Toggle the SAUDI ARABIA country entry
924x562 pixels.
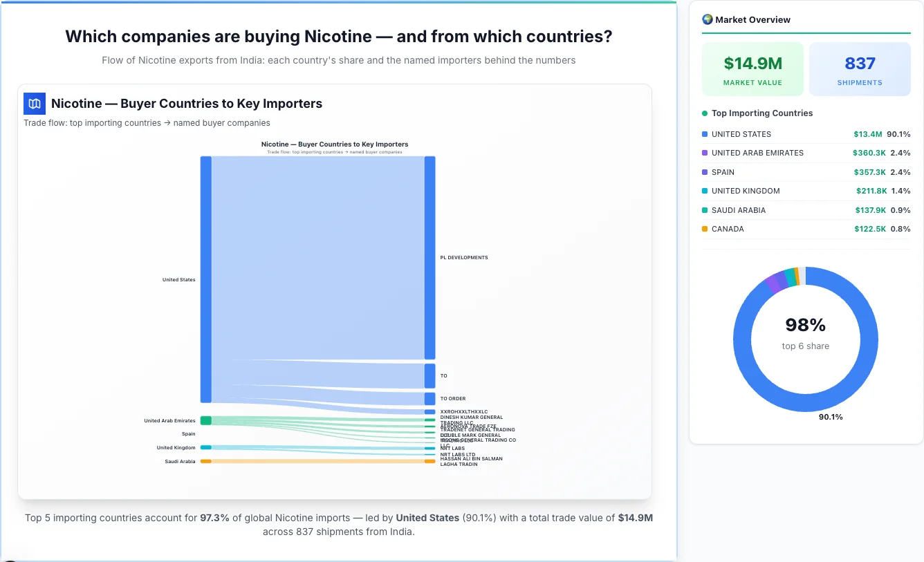(806, 209)
